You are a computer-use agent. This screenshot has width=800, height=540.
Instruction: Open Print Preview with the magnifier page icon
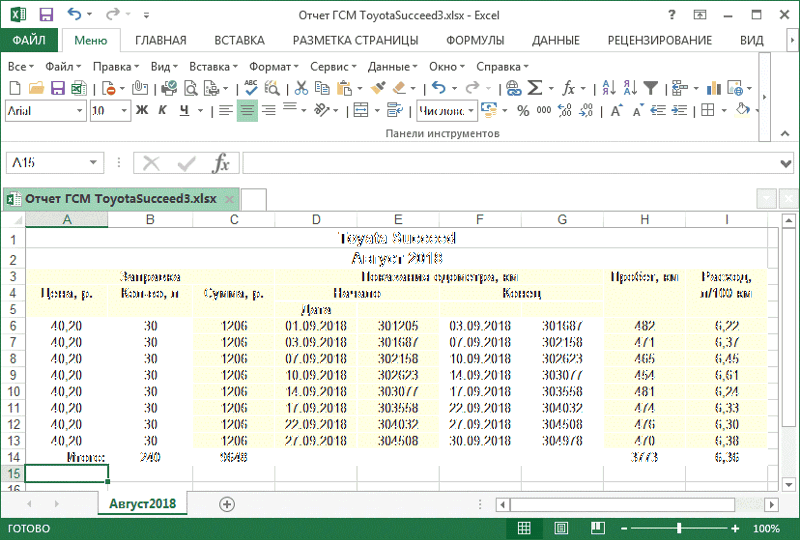190,88
